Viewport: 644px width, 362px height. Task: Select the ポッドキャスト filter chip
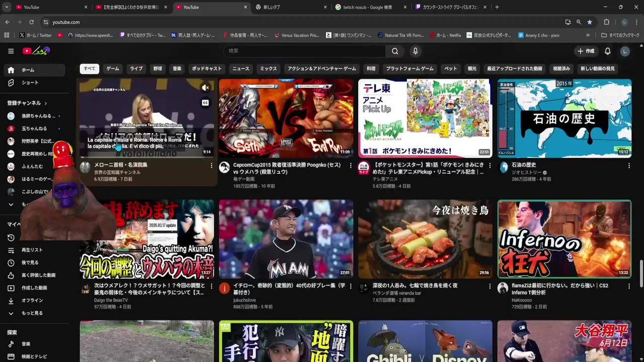(207, 68)
